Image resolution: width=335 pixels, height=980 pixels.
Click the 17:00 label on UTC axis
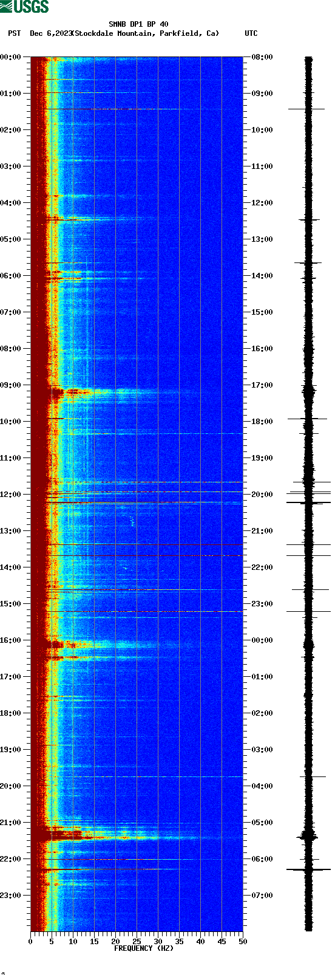tap(262, 385)
